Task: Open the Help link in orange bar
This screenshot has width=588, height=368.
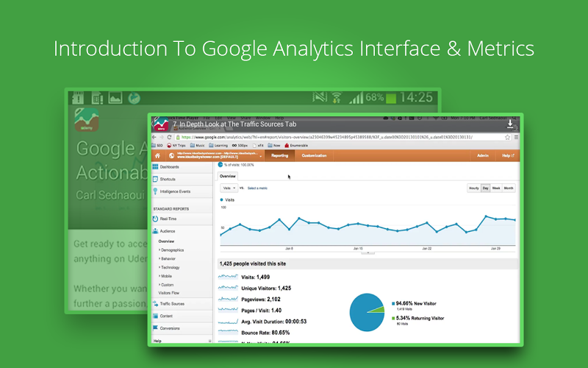Action: tap(508, 155)
